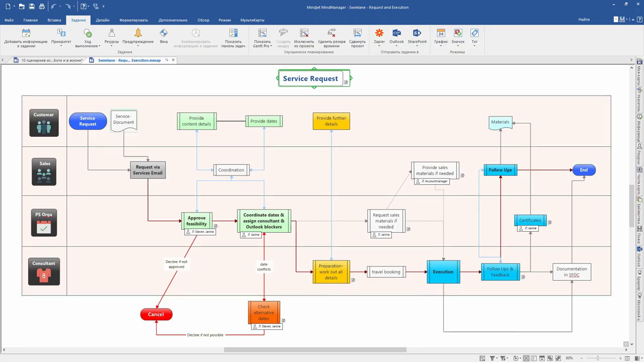The height and width of the screenshot is (362, 644).
Task: Open quick access toolbar customize arrow
Action: (x=104, y=7)
